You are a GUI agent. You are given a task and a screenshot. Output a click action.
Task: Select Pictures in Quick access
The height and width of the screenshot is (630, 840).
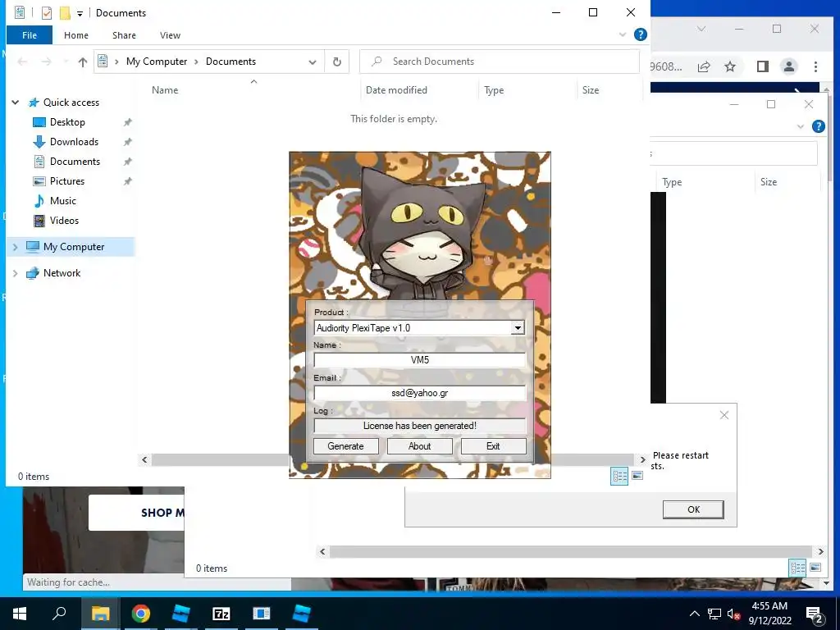coord(67,181)
